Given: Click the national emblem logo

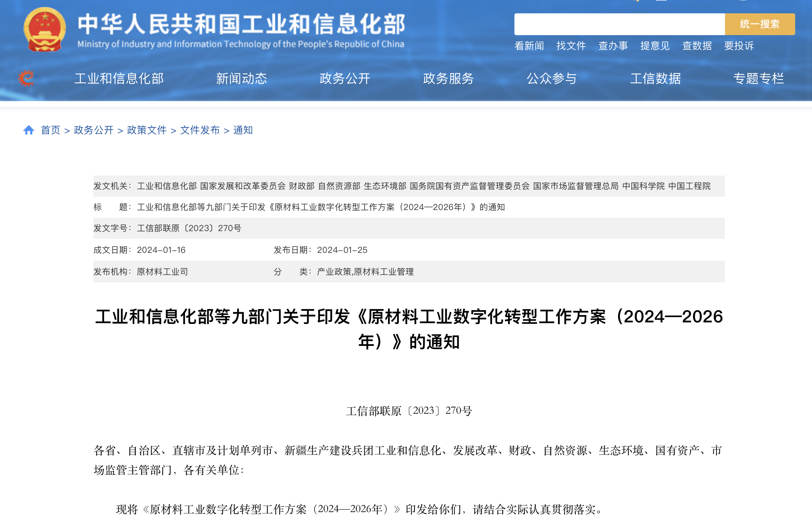Looking at the screenshot, I should point(45,29).
